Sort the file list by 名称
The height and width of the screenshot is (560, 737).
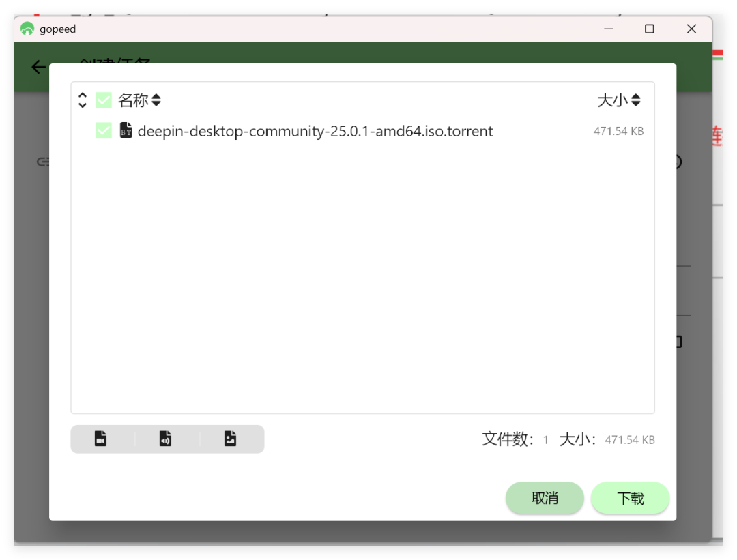pos(140,100)
